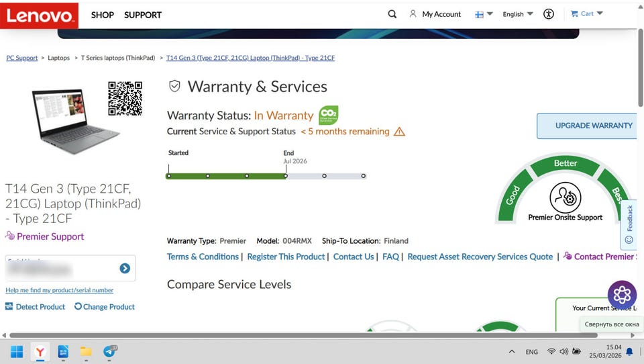644x364 pixels.
Task: Submit serial number with arrow button
Action: point(125,269)
